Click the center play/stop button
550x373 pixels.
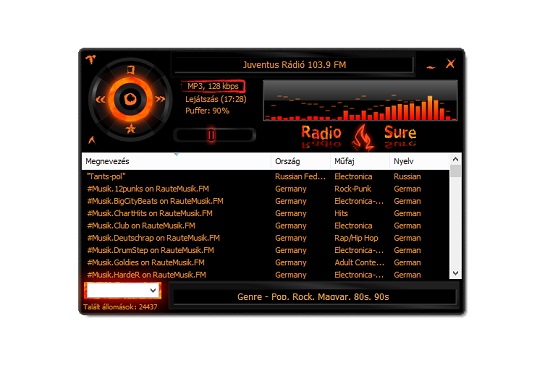point(130,99)
